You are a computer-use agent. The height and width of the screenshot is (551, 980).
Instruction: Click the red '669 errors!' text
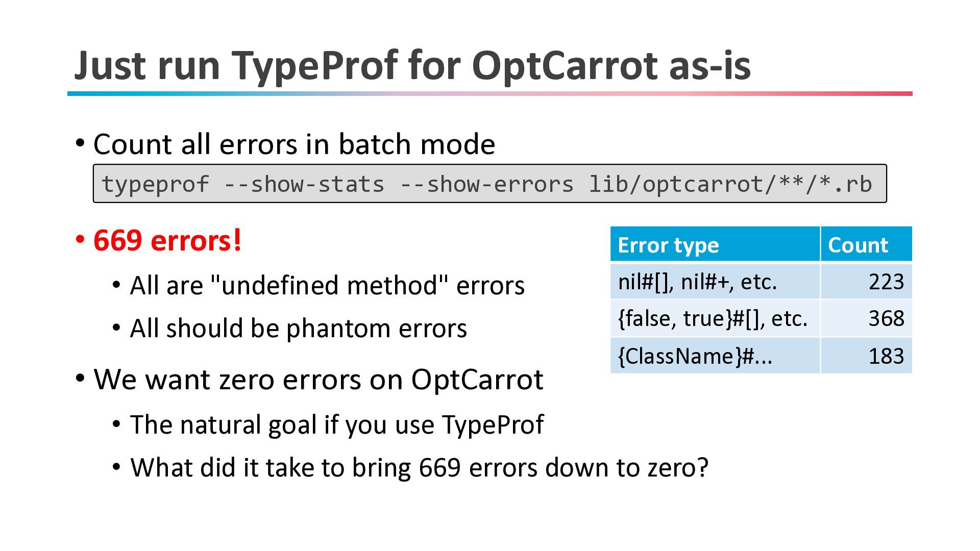(167, 240)
